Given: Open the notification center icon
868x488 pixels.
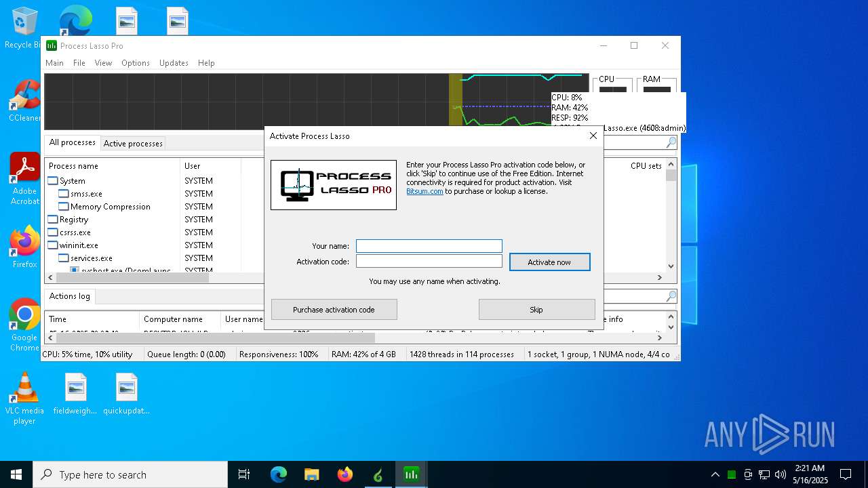Looking at the screenshot, I should point(846,474).
